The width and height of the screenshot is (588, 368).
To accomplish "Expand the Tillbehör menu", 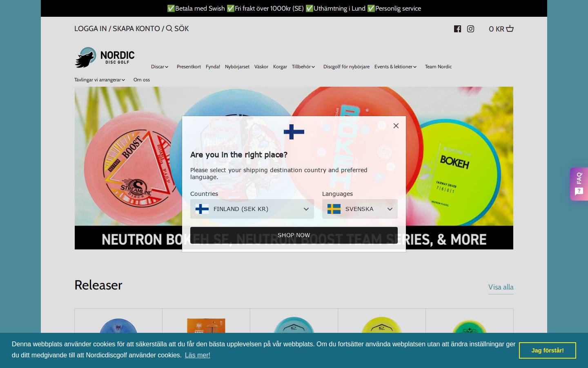I will tap(303, 67).
